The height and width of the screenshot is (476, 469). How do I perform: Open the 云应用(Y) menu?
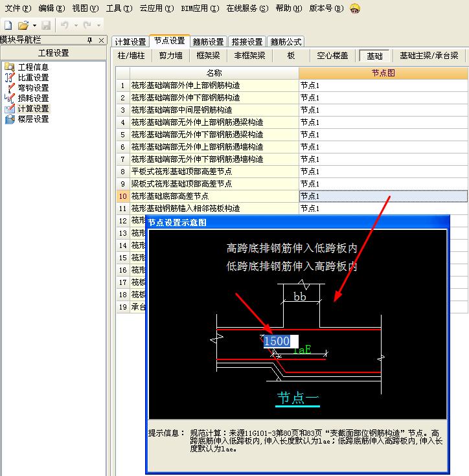click(157, 8)
